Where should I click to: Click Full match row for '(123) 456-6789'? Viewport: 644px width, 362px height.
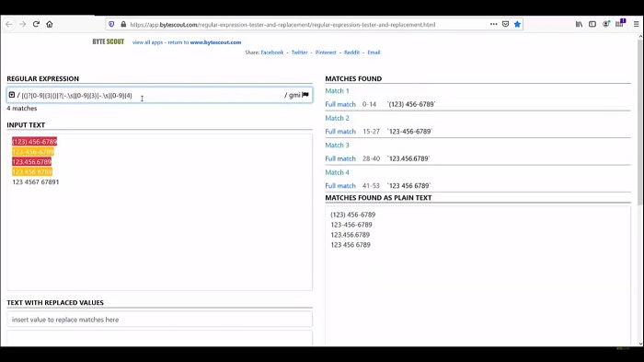[477, 104]
